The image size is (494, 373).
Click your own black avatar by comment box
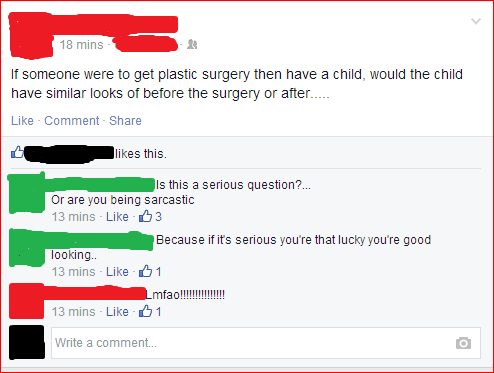pyautogui.click(x=27, y=342)
